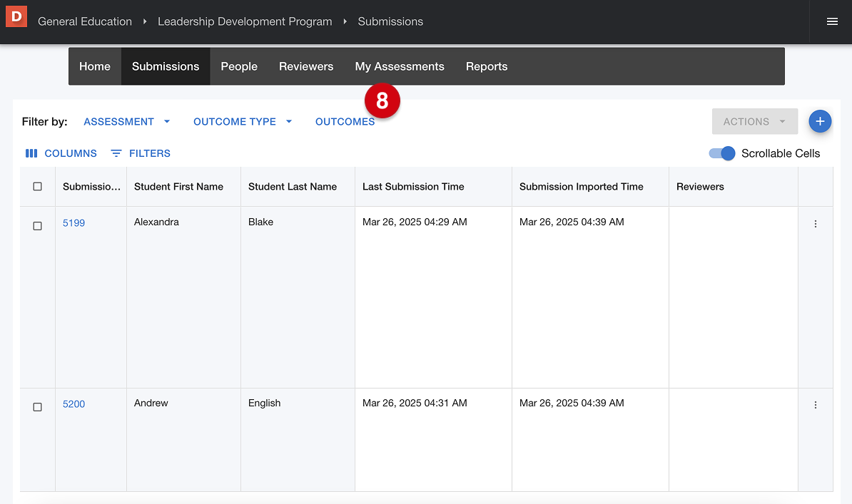The height and width of the screenshot is (504, 852).
Task: Open the Actions dropdown menu
Action: (x=754, y=122)
